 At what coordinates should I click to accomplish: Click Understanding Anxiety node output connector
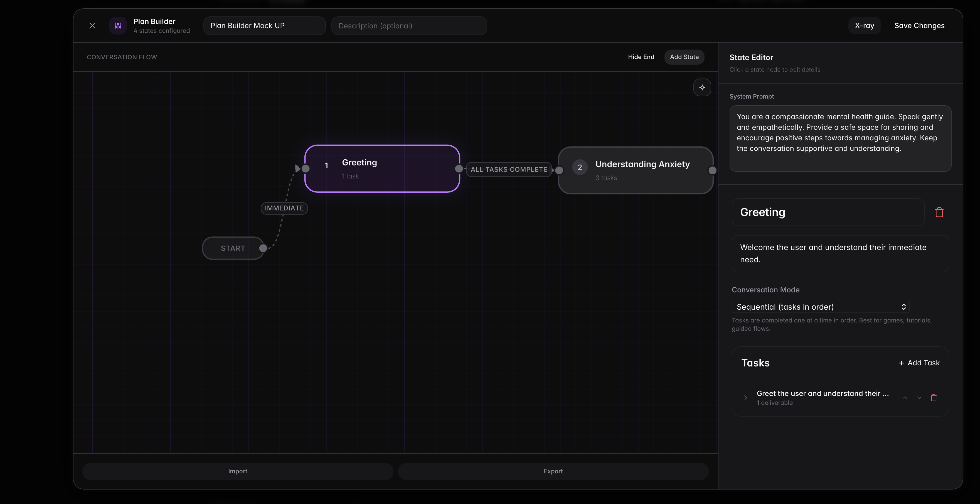point(712,170)
